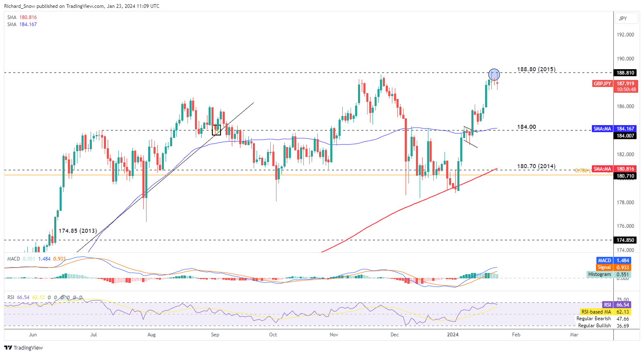This screenshot has height=355, width=644.
Task: Click the yellow RSI-based MA 62.13 label
Action: (606, 312)
